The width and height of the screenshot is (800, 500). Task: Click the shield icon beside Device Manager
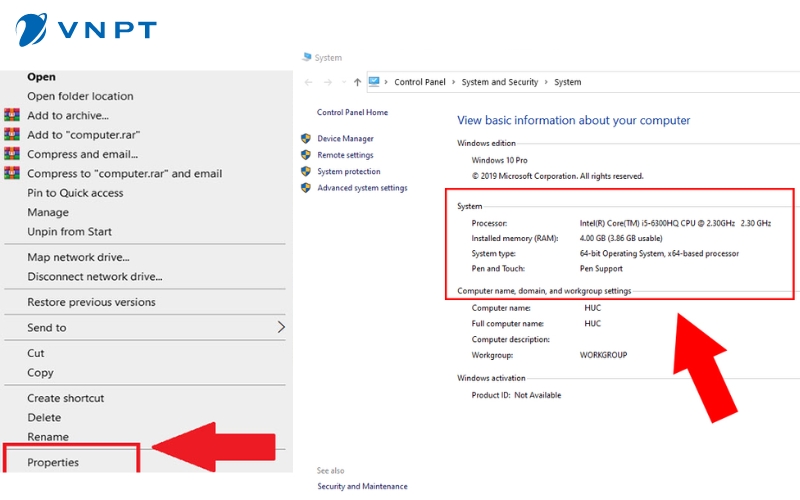pyautogui.click(x=306, y=139)
